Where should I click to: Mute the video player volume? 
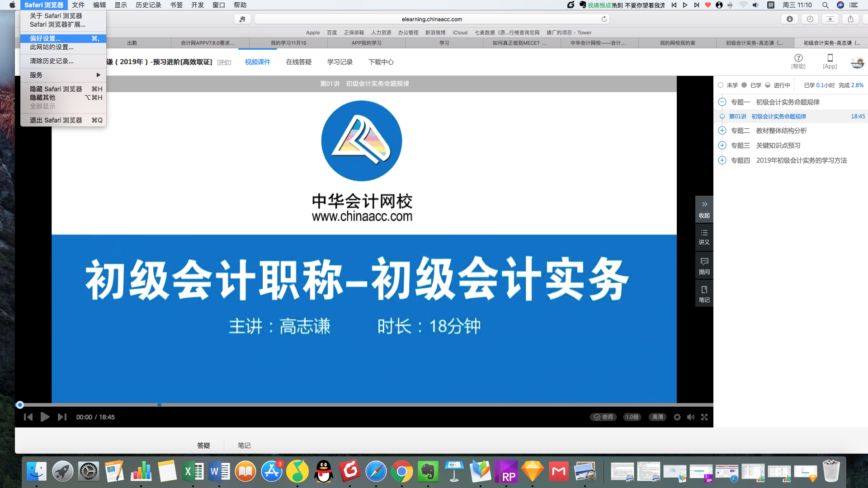click(690, 417)
